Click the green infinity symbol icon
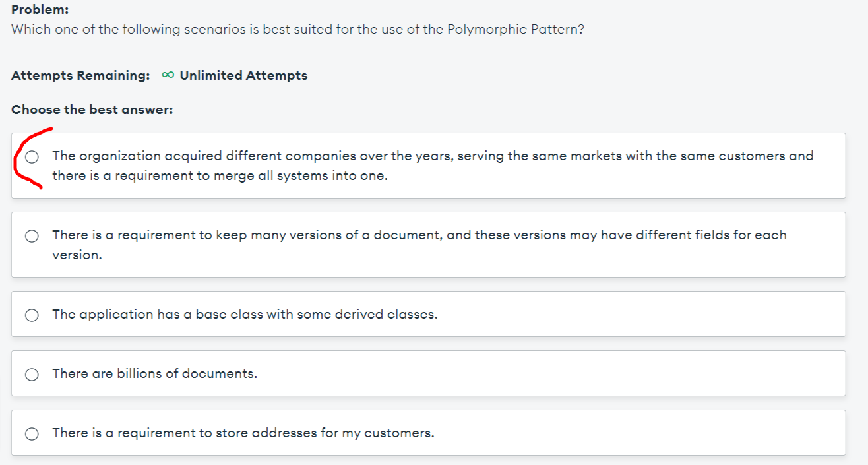The height and width of the screenshot is (465, 868). coord(168,76)
